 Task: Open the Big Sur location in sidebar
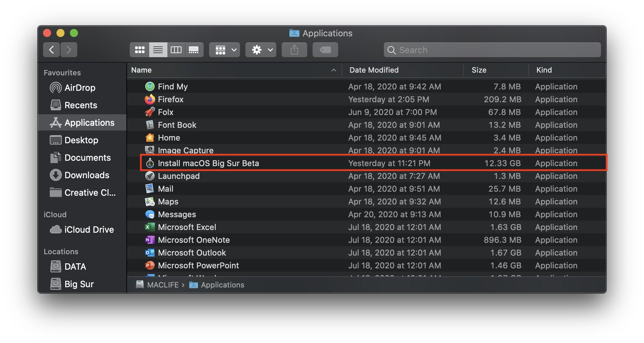(79, 284)
